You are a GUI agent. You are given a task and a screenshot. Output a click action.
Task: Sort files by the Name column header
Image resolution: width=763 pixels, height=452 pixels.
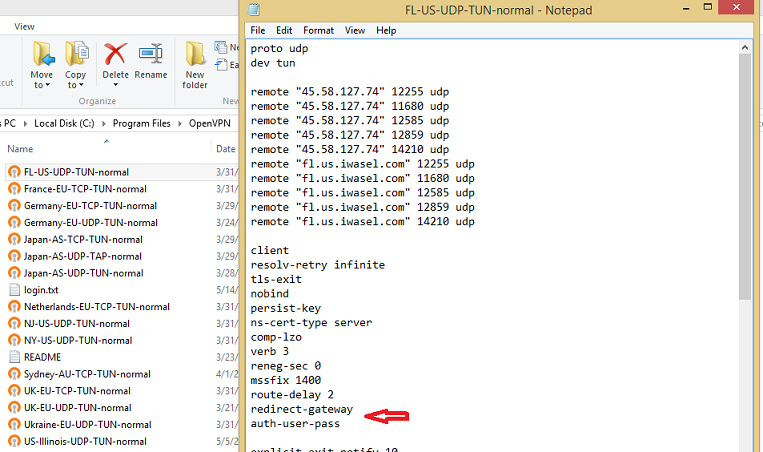(20, 149)
